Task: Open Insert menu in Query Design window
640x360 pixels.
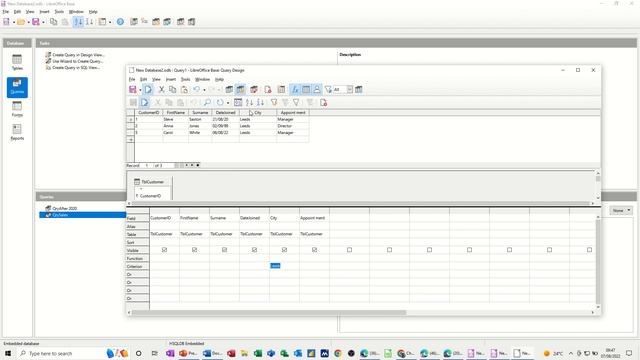Action: point(171,79)
